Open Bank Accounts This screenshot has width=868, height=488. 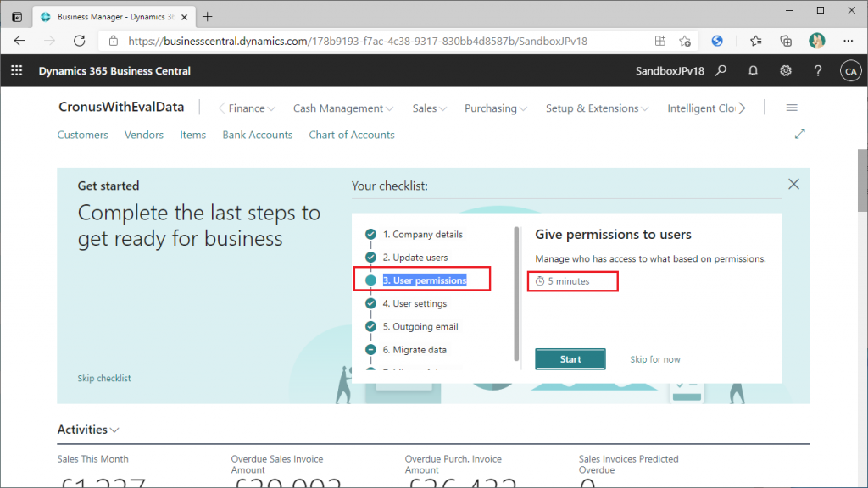258,135
